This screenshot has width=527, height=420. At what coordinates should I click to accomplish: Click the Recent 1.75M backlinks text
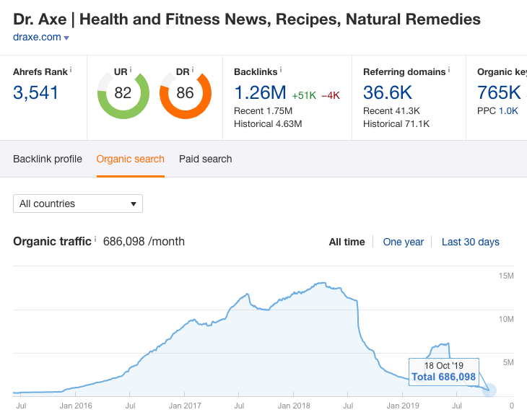tap(263, 111)
